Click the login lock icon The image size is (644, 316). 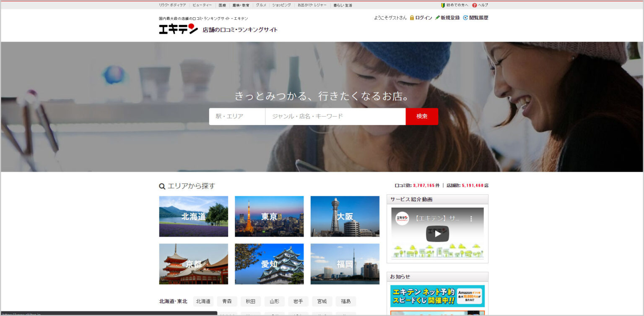point(412,18)
